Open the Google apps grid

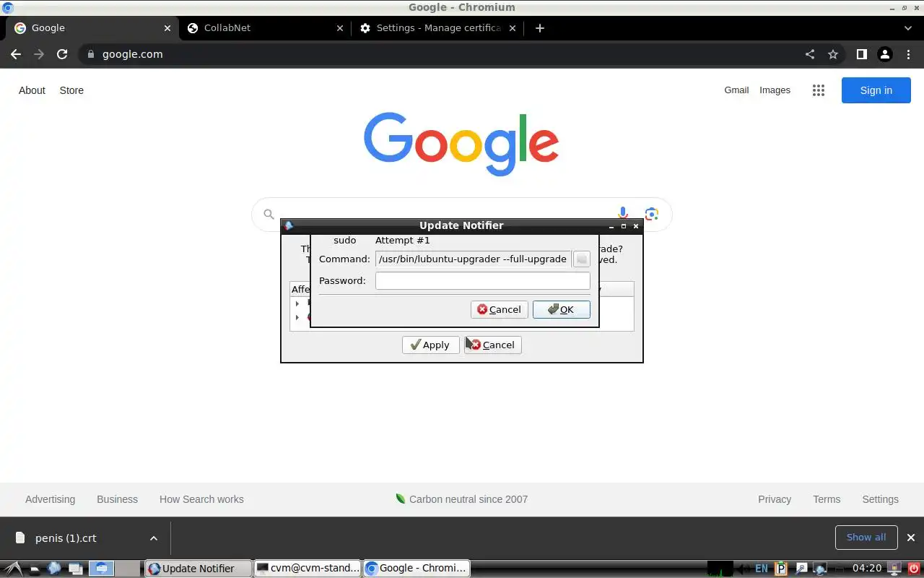click(x=818, y=90)
